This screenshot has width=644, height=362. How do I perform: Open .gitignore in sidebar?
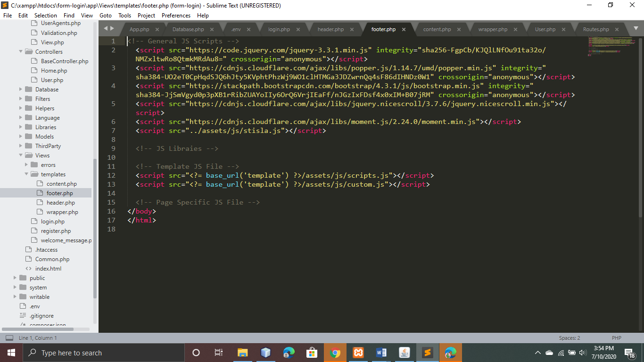tap(41, 316)
